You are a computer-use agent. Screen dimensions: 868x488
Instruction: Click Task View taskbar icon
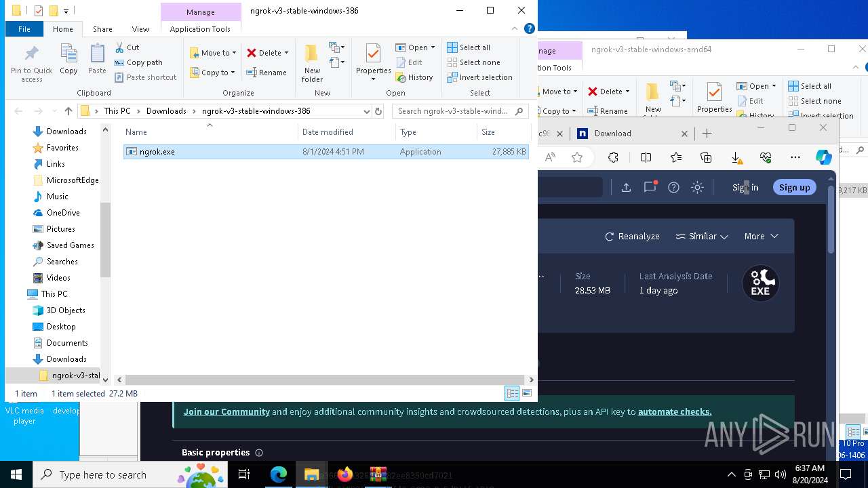(x=244, y=474)
